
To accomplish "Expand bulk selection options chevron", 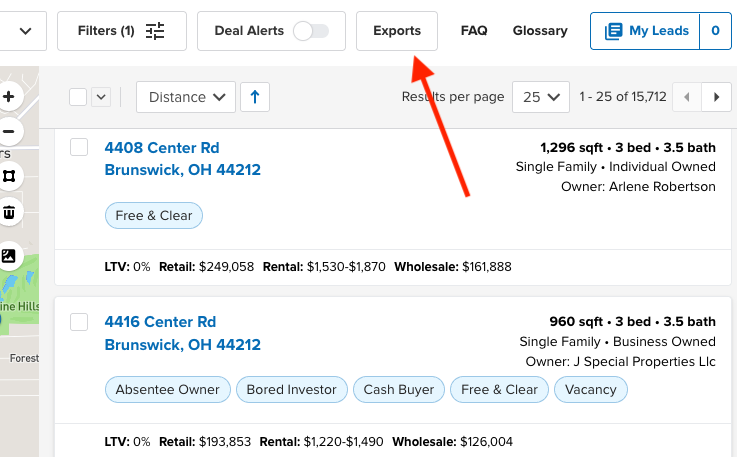I will [x=100, y=97].
